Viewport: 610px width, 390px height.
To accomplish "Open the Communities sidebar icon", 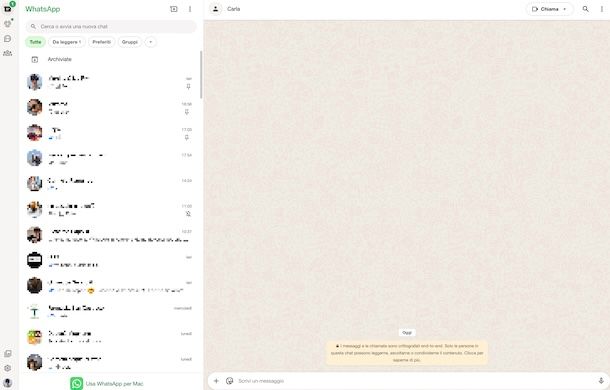I will pyautogui.click(x=7, y=53).
